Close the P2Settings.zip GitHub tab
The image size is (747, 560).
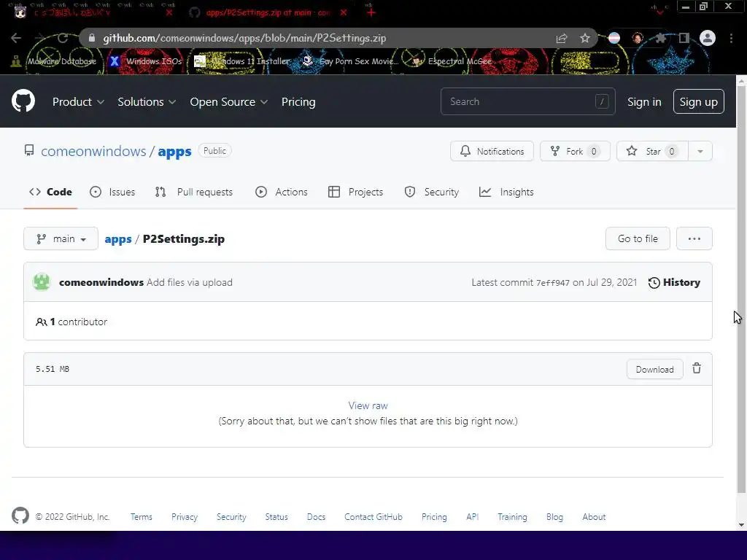(344, 13)
